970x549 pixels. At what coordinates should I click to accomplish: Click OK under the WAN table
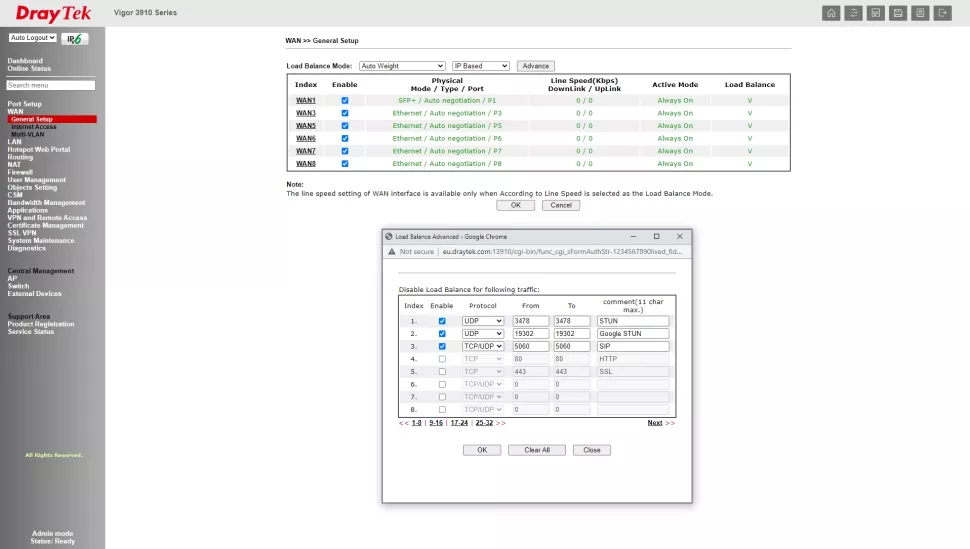pos(515,205)
